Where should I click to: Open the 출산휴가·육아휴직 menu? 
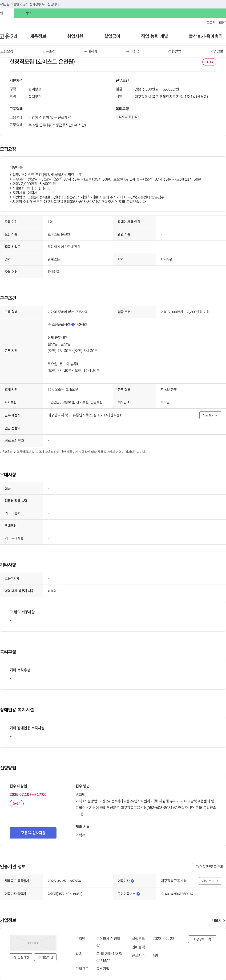pyautogui.click(x=206, y=36)
